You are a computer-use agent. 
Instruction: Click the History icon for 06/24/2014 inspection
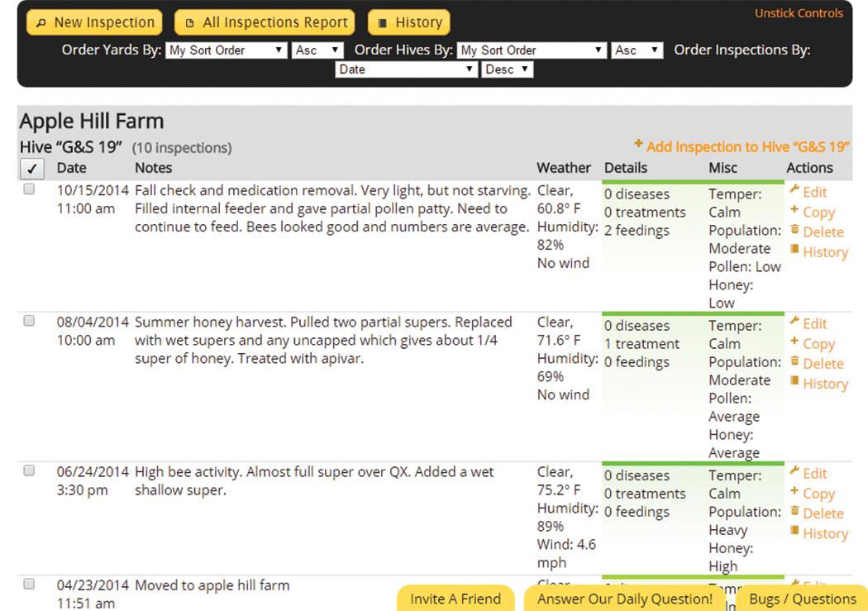(794, 532)
